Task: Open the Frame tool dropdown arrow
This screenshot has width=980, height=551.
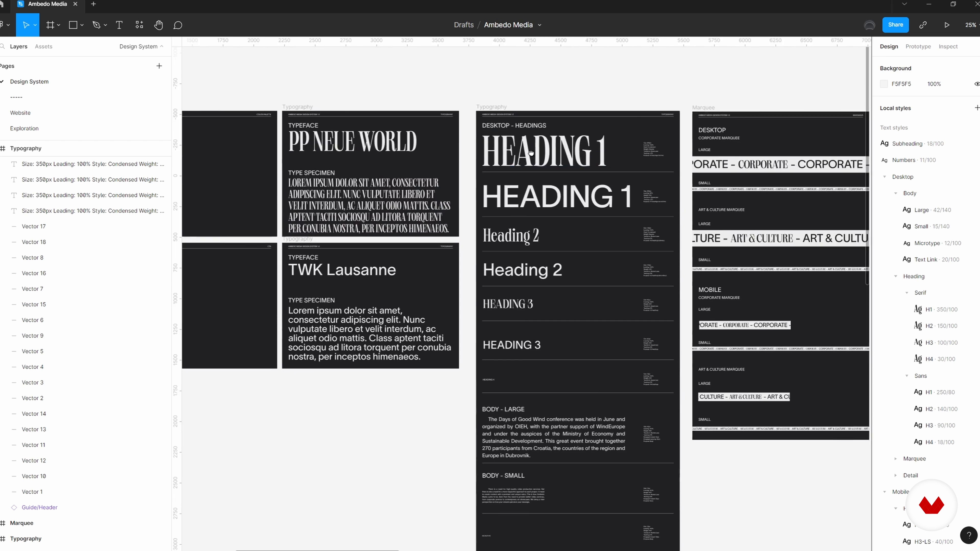Action: pyautogui.click(x=59, y=25)
